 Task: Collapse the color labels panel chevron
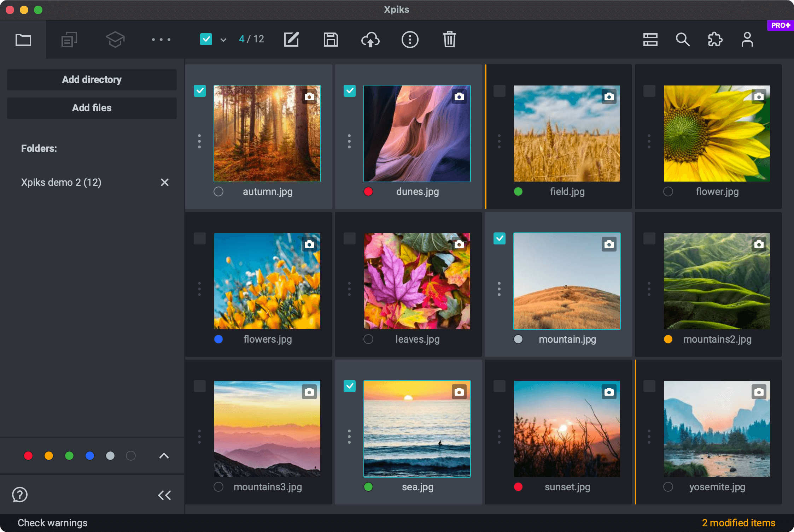point(164,456)
